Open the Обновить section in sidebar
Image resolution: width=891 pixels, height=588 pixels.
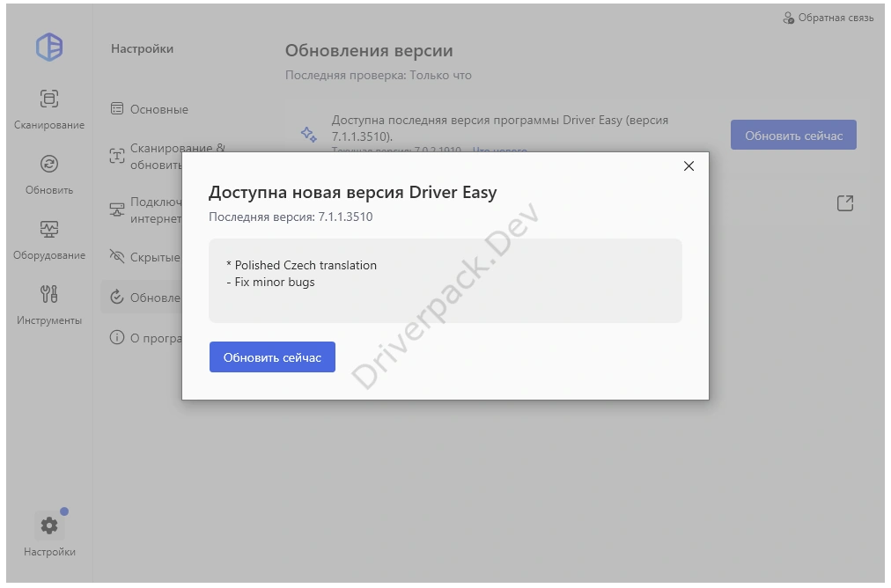pyautogui.click(x=49, y=174)
